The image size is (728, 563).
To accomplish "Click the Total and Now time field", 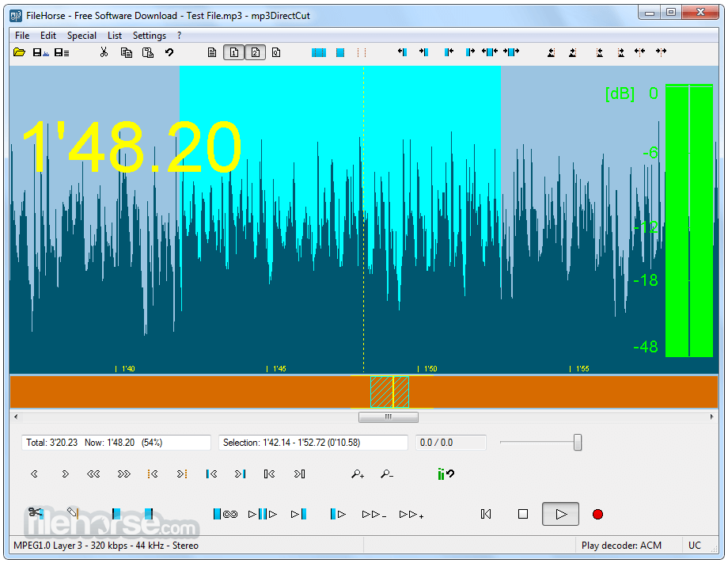I will pos(116,443).
